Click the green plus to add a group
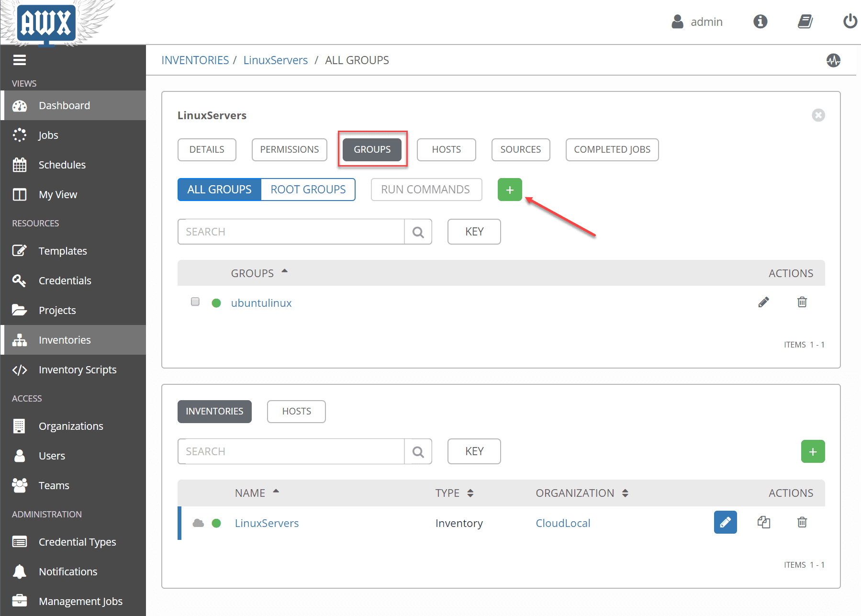Screen dimensions: 861x616 click(509, 190)
